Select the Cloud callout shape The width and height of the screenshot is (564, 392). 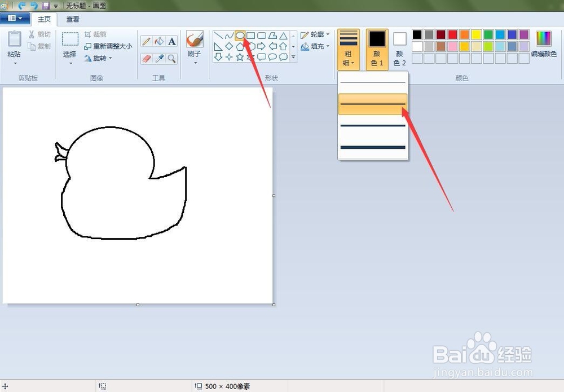(283, 57)
